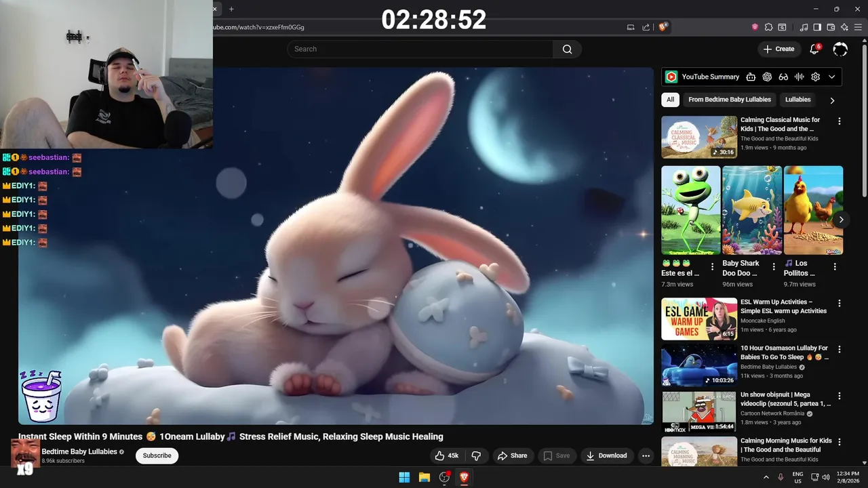Click the robot icon in YouTube Summary bar

(751, 77)
